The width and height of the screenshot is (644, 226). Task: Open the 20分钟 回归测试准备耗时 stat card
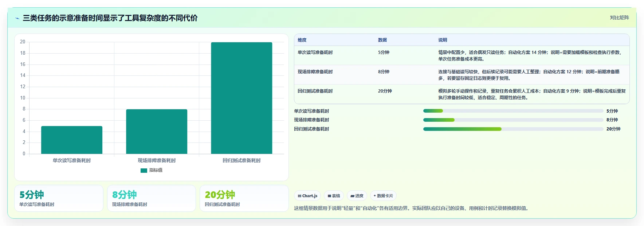coord(244,198)
